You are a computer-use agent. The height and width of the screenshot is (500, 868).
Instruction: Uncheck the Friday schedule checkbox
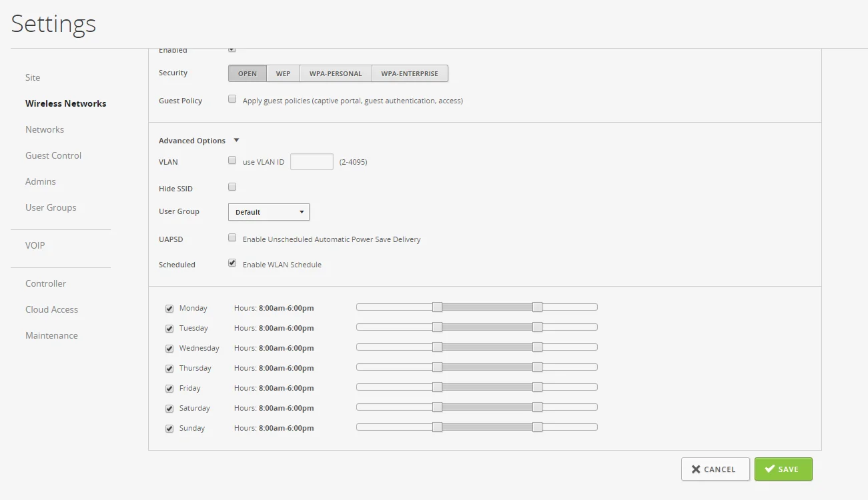click(169, 389)
